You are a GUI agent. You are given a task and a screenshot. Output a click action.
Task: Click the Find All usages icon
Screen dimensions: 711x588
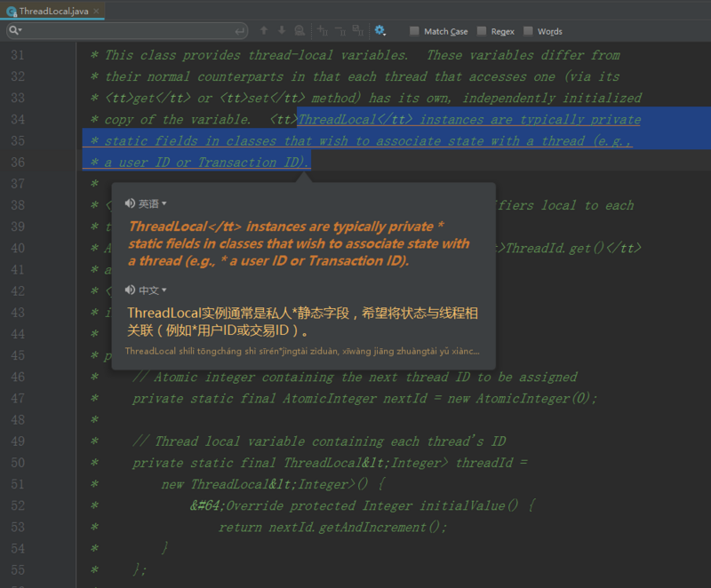(300, 30)
